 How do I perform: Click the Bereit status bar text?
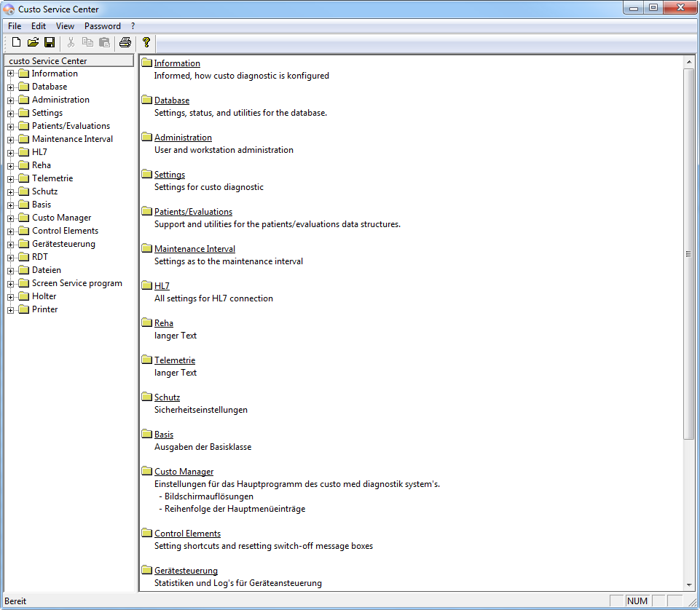click(x=15, y=601)
